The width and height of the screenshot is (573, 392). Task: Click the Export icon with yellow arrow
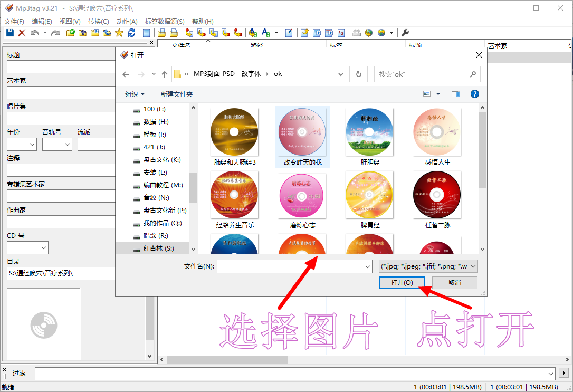[305, 33]
